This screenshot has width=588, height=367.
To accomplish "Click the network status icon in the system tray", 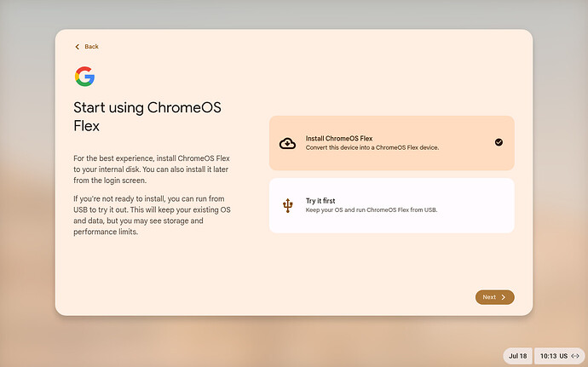I will tap(575, 356).
